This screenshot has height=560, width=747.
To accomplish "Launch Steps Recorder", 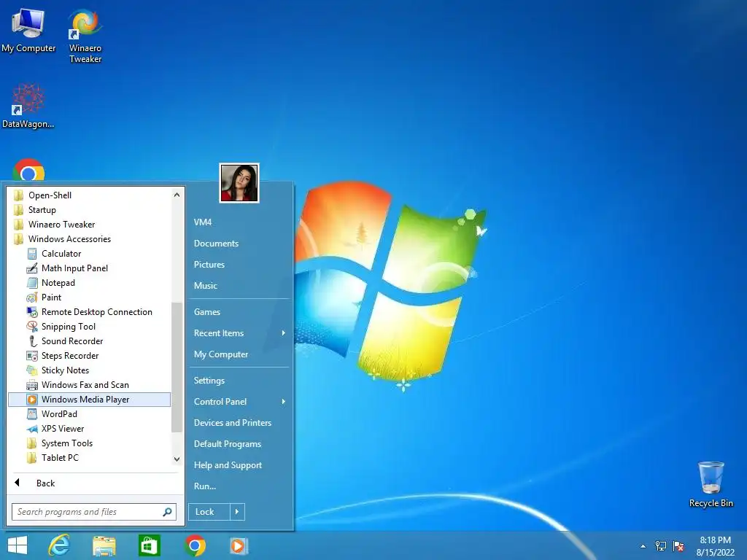I will click(89, 356).
